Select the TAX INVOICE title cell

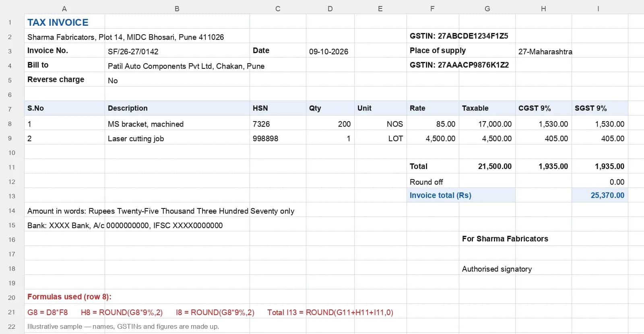[64, 22]
